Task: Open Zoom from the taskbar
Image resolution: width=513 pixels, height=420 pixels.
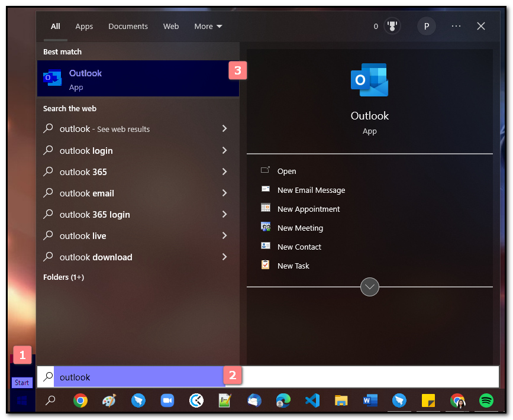Action: coord(167,400)
